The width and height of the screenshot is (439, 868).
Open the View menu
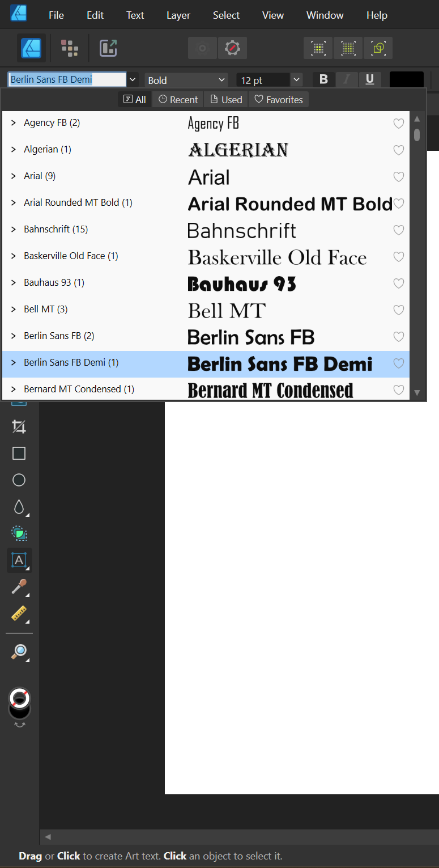pos(272,15)
